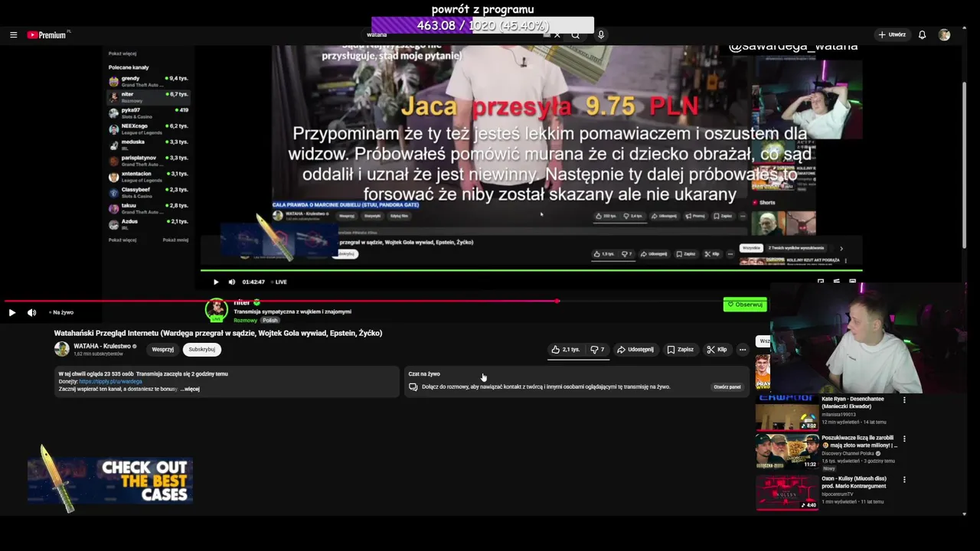Image resolution: width=980 pixels, height=551 pixels.
Task: Select takuu in recommended channels
Action: point(149,208)
